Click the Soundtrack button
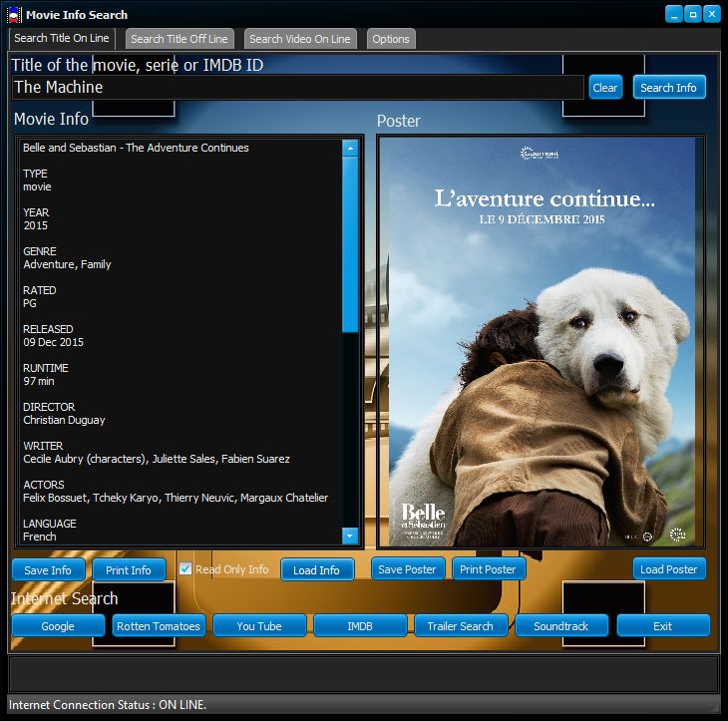 tap(561, 626)
